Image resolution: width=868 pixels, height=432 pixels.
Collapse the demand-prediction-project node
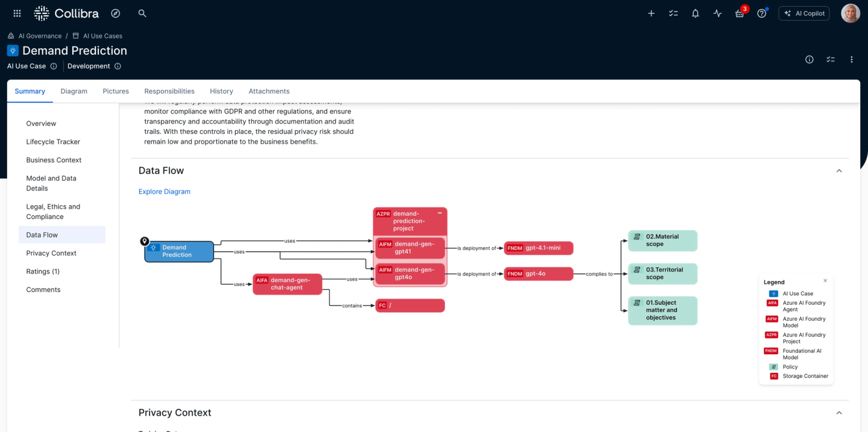pyautogui.click(x=440, y=214)
